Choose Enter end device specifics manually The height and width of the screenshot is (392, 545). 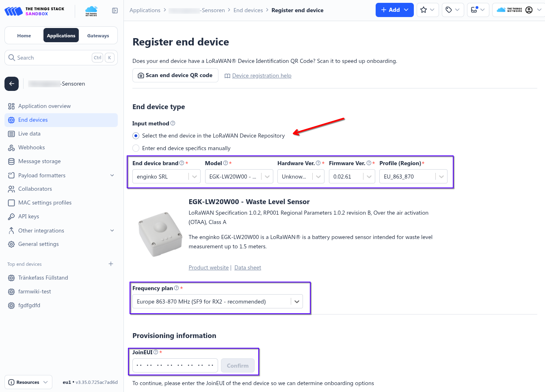coord(136,148)
